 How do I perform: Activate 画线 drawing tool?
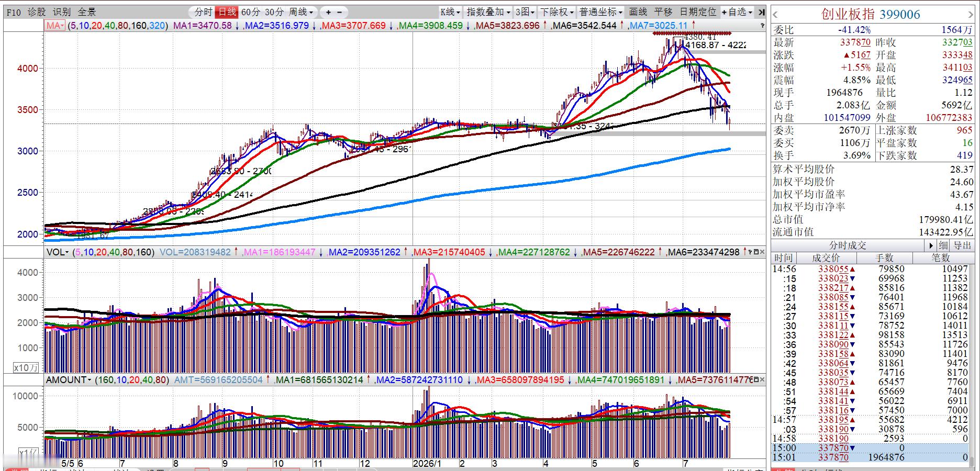(638, 12)
